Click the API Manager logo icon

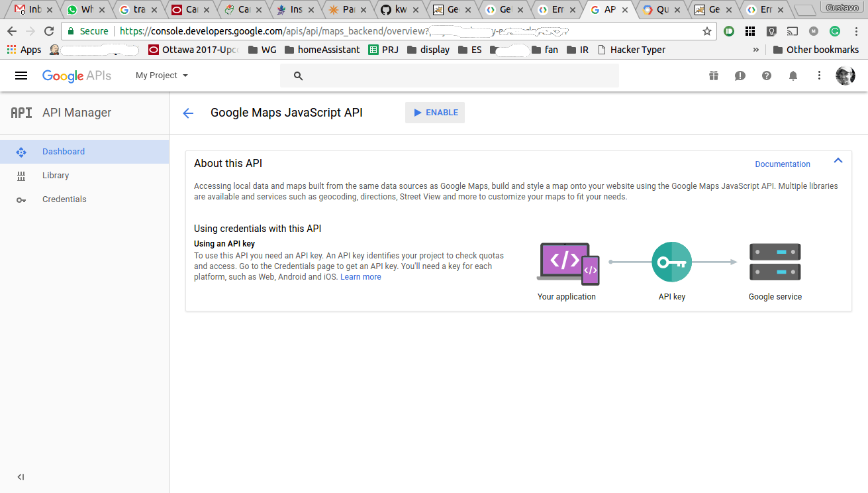pyautogui.click(x=21, y=113)
